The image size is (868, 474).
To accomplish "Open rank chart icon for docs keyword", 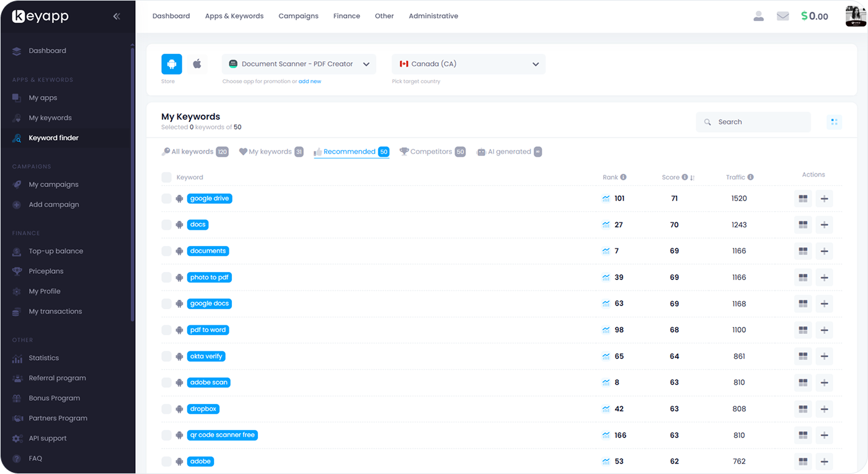I will [606, 225].
